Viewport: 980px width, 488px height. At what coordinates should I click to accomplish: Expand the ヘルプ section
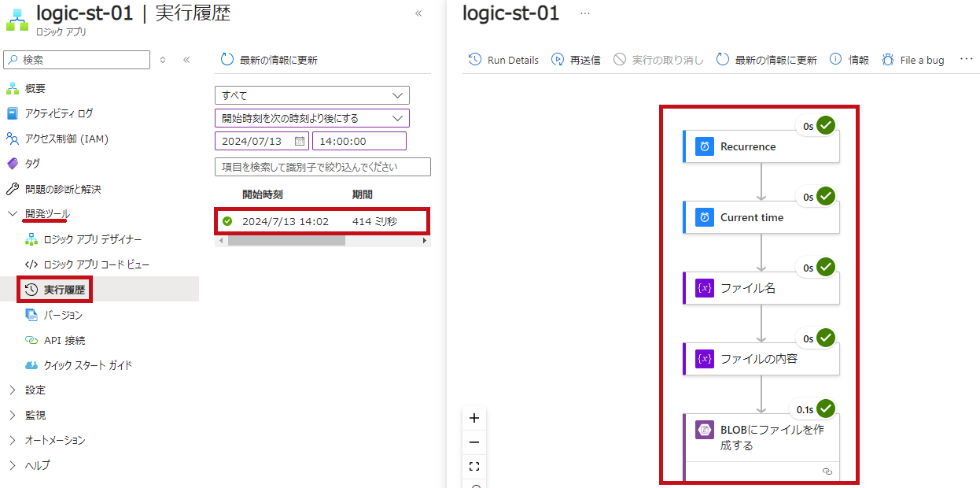point(12,465)
